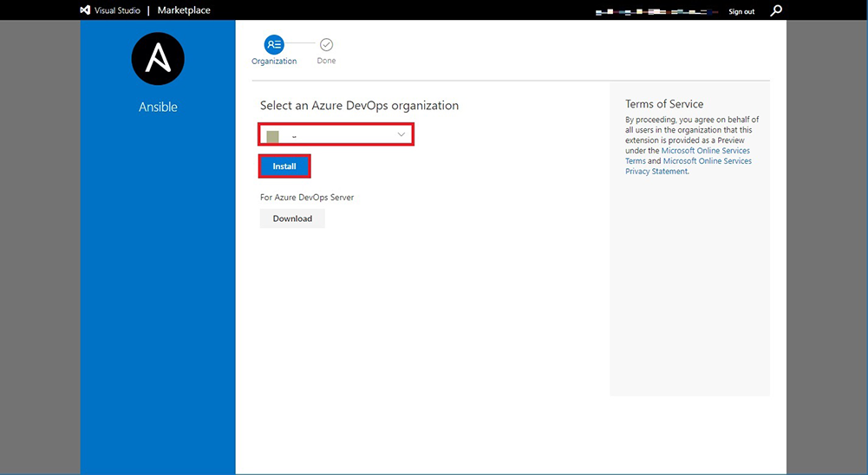Click the 'Terms of Service' heading

click(664, 104)
